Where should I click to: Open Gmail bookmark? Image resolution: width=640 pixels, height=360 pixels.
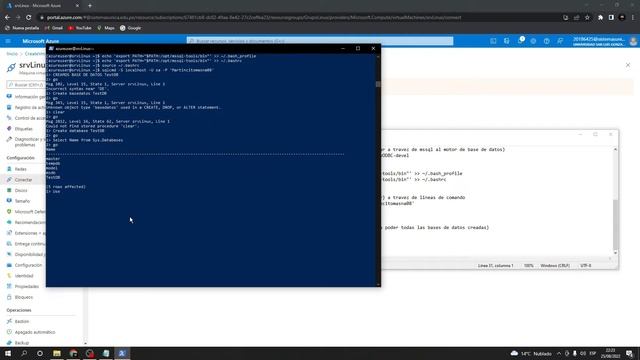pyautogui.click(x=53, y=28)
